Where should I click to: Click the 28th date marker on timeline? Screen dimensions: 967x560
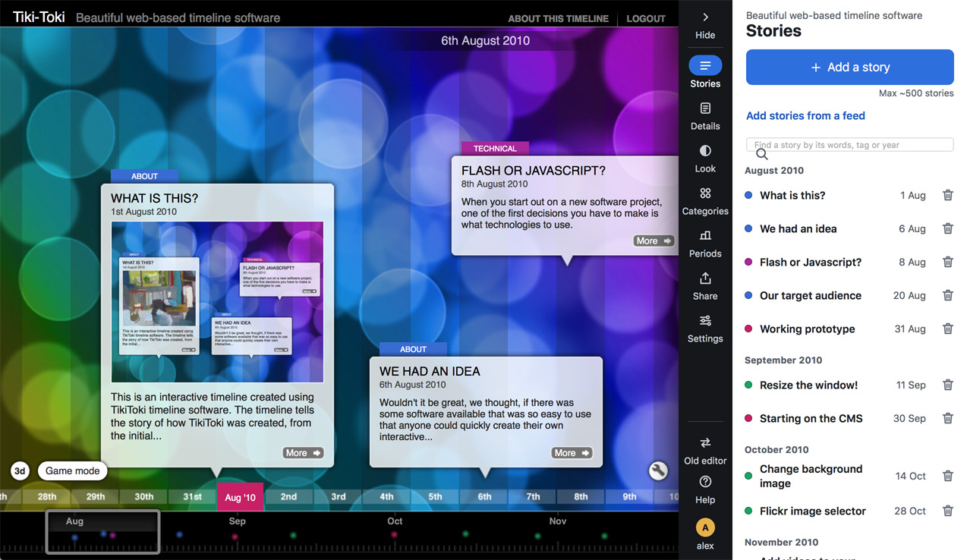click(47, 497)
